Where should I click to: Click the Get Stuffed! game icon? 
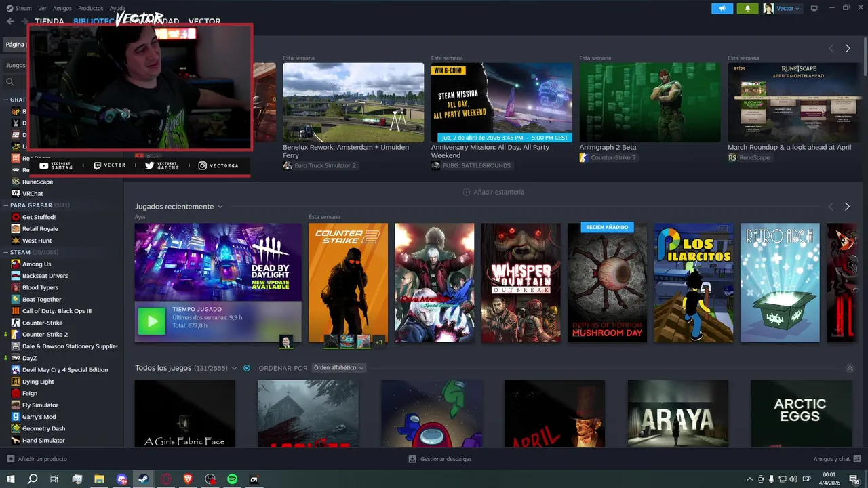point(16,217)
